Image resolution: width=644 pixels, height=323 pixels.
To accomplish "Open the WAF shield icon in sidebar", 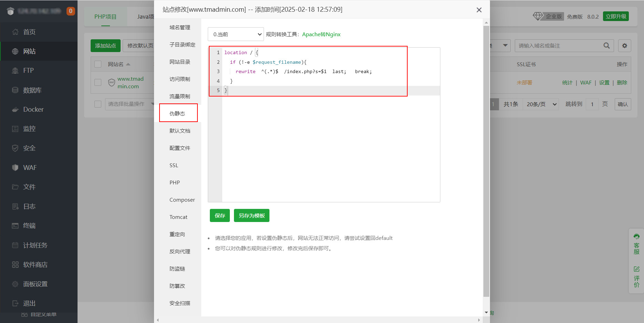I will [x=15, y=168].
